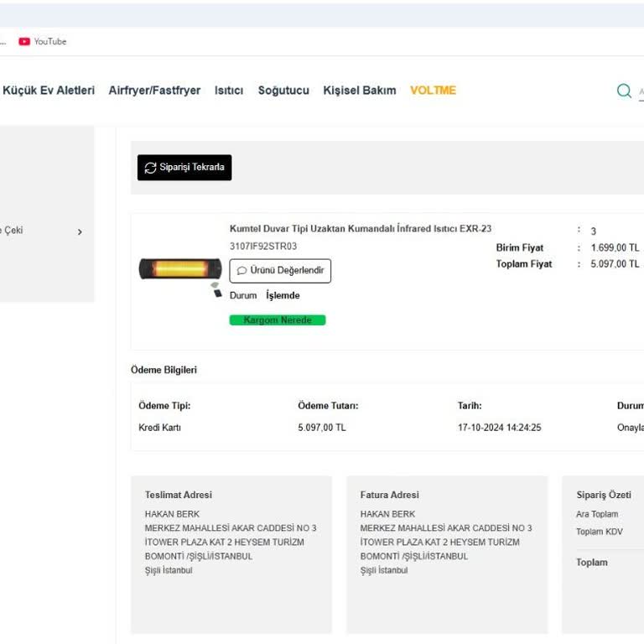Viewport: 644px width, 644px height.
Task: Open the YouTube bookmark
Action: point(42,41)
